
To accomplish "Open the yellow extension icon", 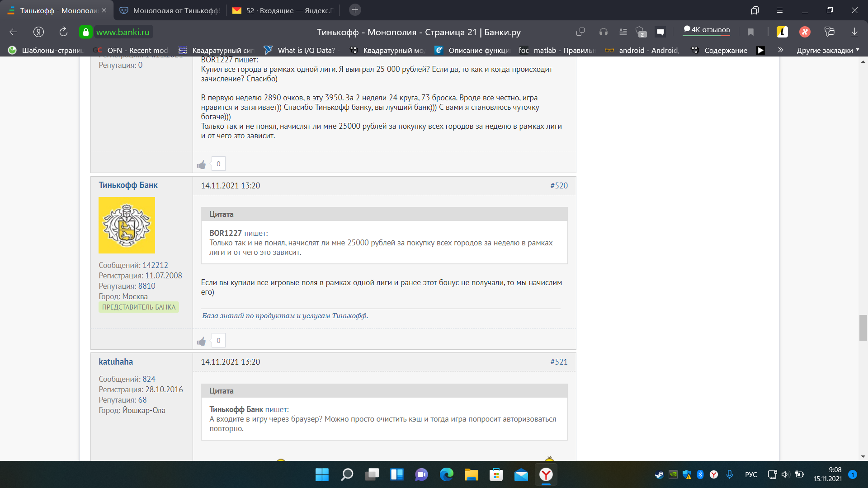I will click(782, 32).
